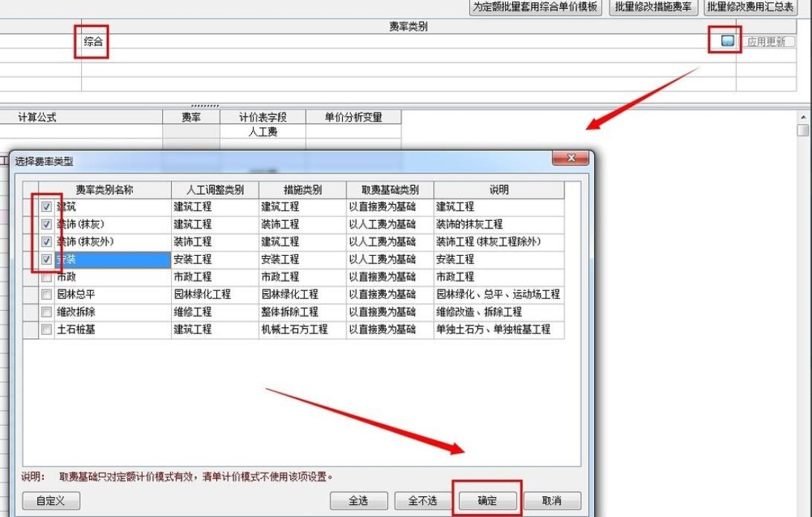The image size is (812, 517).
Task: Click 为定额批量套用综合单价模板 button
Action: tap(535, 7)
